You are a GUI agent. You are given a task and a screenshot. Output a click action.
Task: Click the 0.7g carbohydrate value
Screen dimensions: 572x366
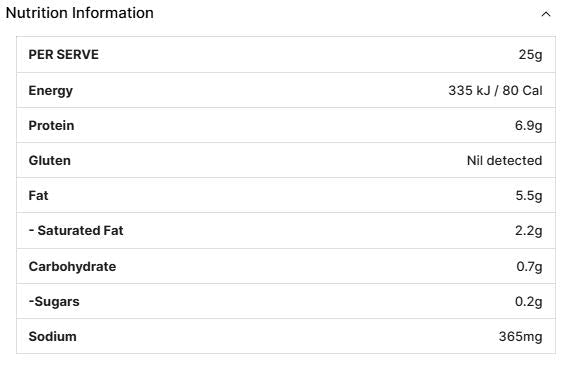coord(529,267)
